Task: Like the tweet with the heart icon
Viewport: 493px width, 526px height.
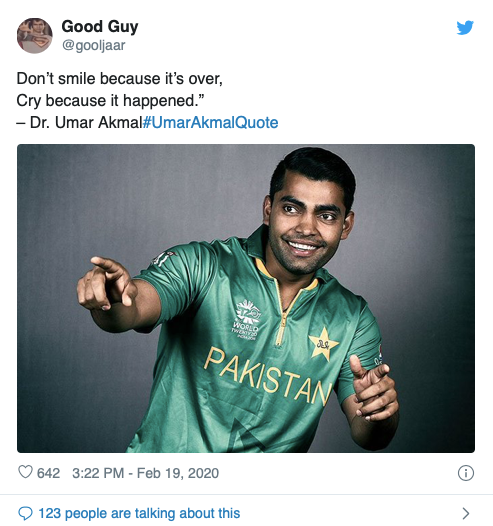Action: pos(25,472)
